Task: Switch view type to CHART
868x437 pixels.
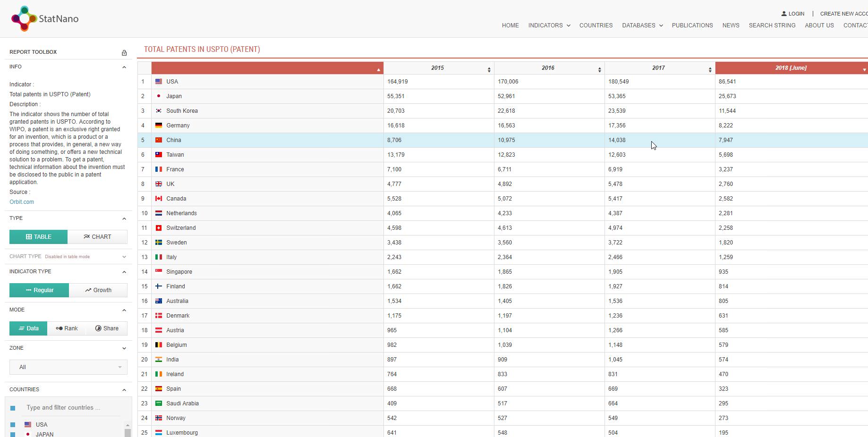Action: [97, 237]
